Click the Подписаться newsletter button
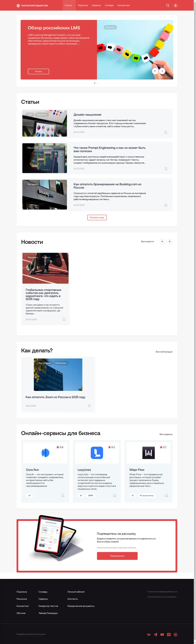The width and height of the screenshot is (196, 644). [x=117, y=556]
